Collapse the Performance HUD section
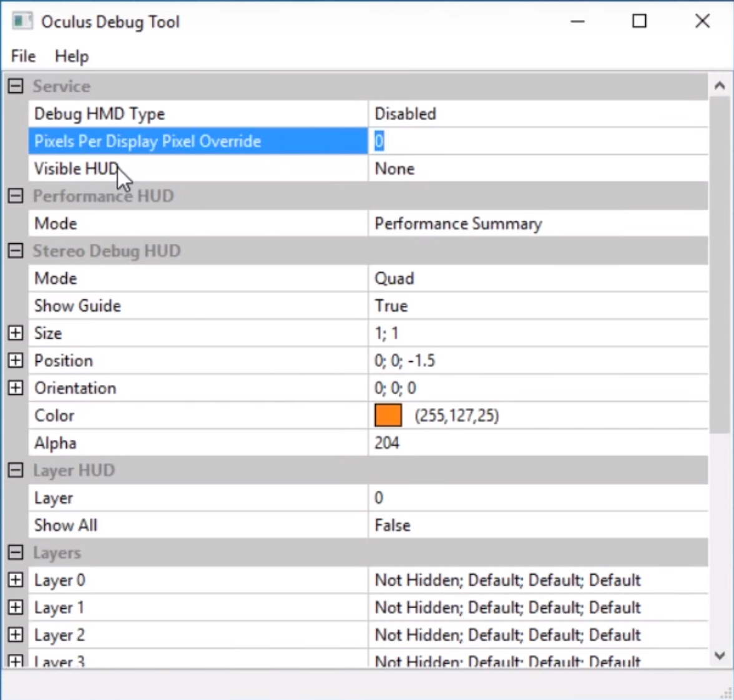The height and width of the screenshot is (700, 734). [x=16, y=196]
